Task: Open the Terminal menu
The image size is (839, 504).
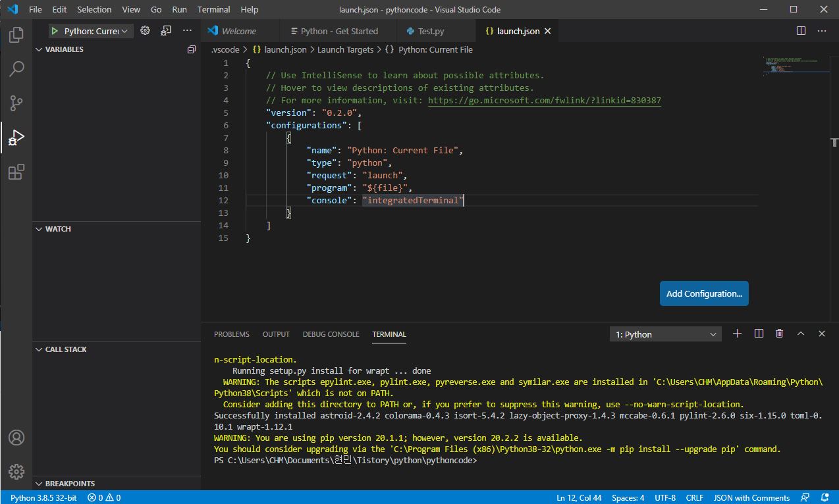Action: tap(214, 9)
